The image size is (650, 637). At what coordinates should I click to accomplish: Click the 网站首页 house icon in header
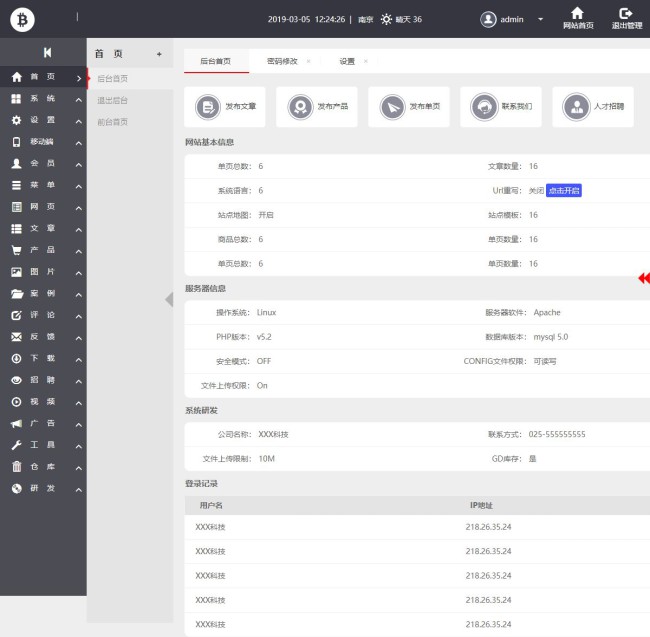[577, 13]
